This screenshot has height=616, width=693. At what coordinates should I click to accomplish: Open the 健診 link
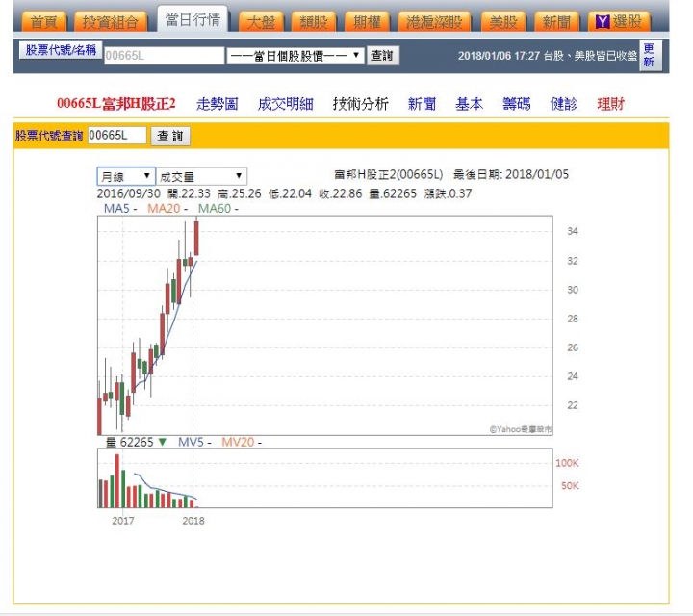pos(563,104)
